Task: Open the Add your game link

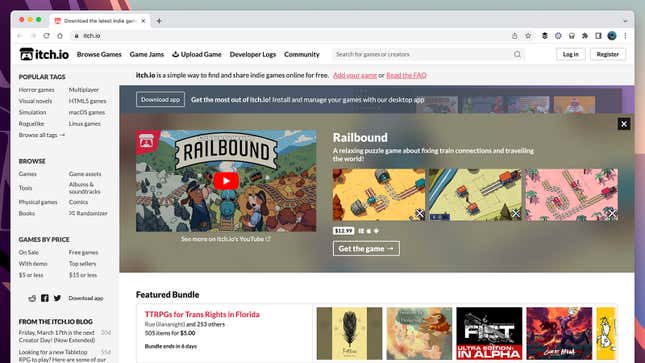Action: (x=355, y=75)
